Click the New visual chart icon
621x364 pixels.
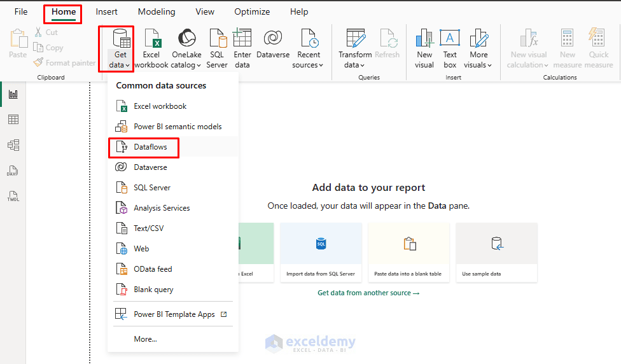click(424, 38)
